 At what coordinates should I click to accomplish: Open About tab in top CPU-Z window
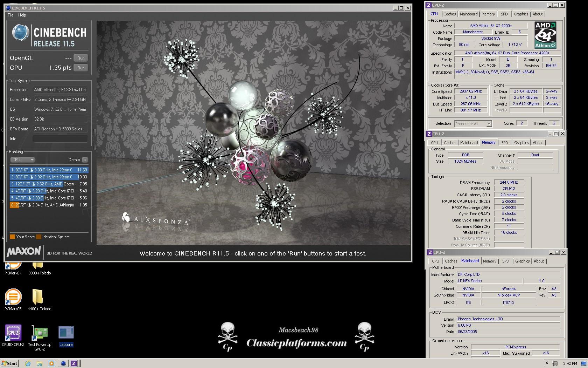538,14
